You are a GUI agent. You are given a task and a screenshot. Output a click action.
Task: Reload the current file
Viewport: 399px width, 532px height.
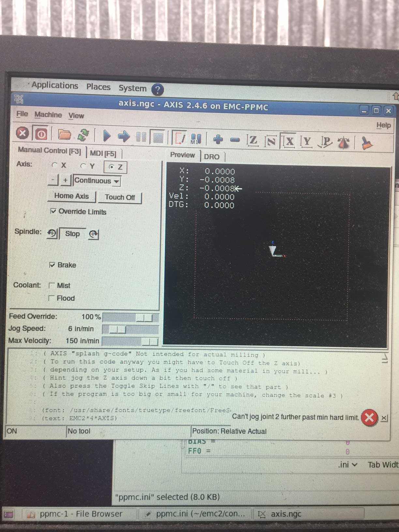pyautogui.click(x=83, y=135)
